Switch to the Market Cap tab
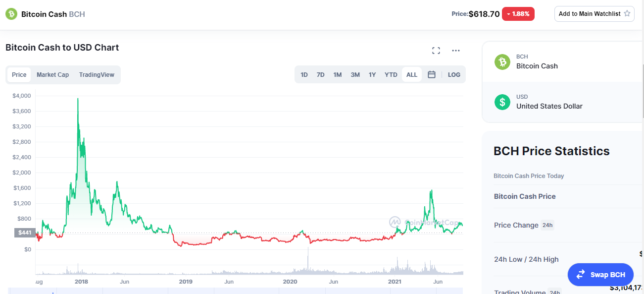The height and width of the screenshot is (294, 644). [x=52, y=75]
